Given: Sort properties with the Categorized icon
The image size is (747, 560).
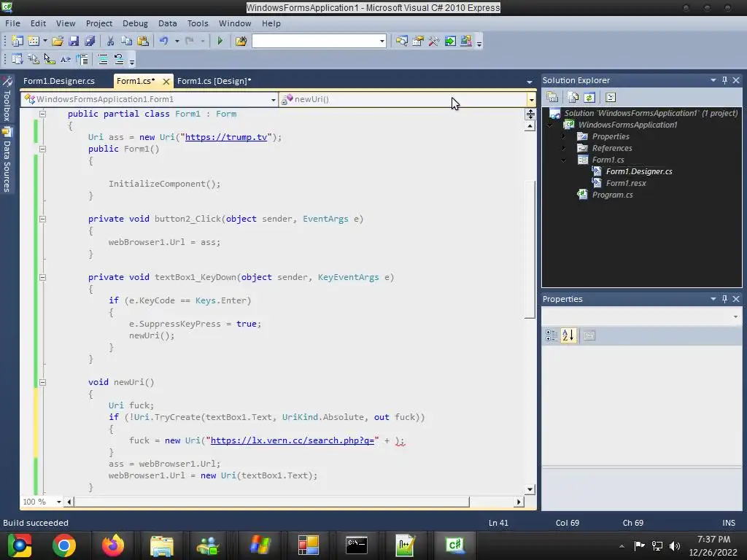Looking at the screenshot, I should click(x=551, y=335).
